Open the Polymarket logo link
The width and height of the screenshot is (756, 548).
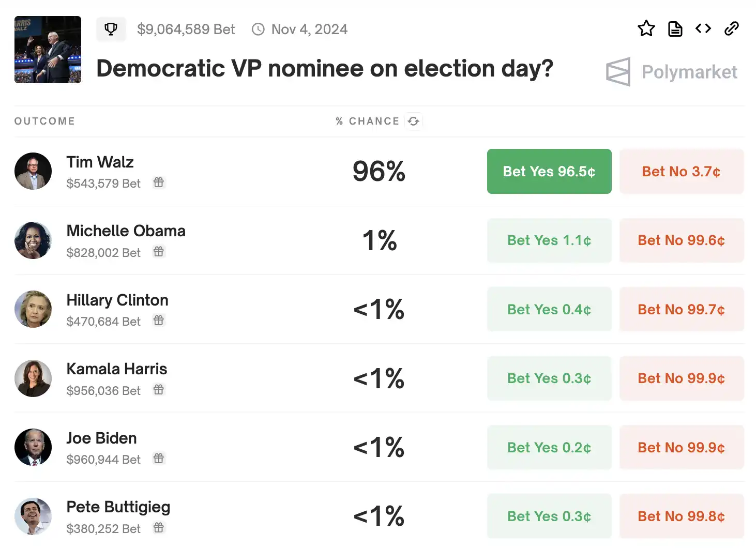(672, 72)
